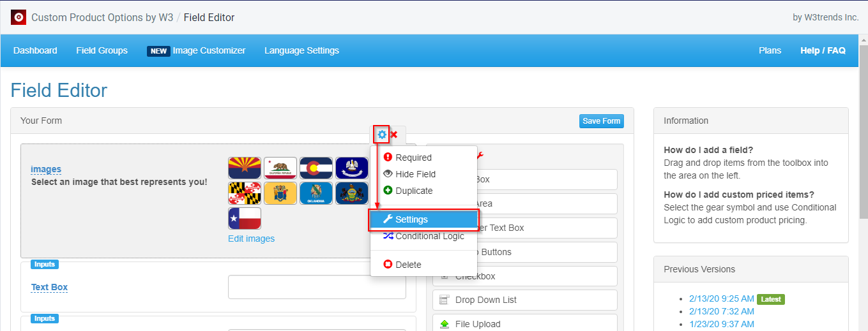Click the Information panel title
This screenshot has height=331, width=868.
click(x=686, y=121)
